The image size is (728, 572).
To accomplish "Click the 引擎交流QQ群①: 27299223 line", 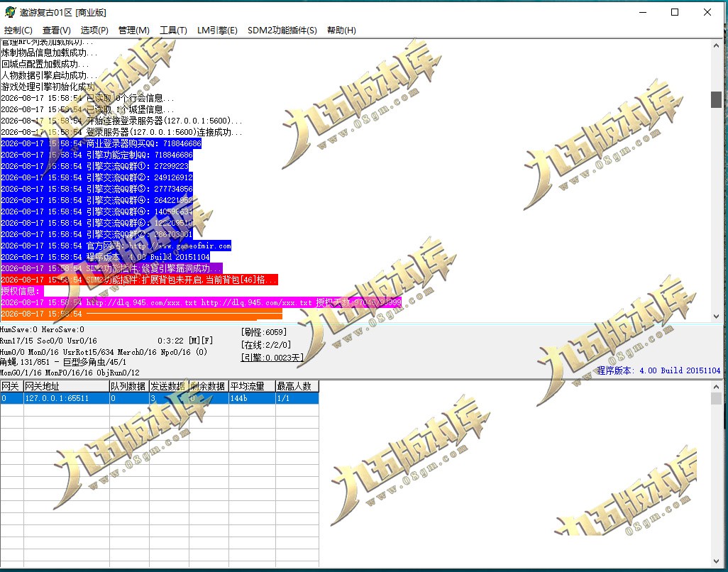I will click(x=94, y=166).
